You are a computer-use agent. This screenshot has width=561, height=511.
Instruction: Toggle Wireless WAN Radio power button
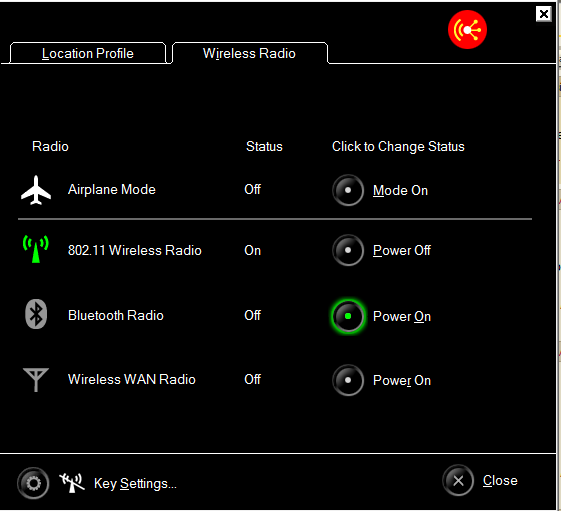tap(348, 380)
